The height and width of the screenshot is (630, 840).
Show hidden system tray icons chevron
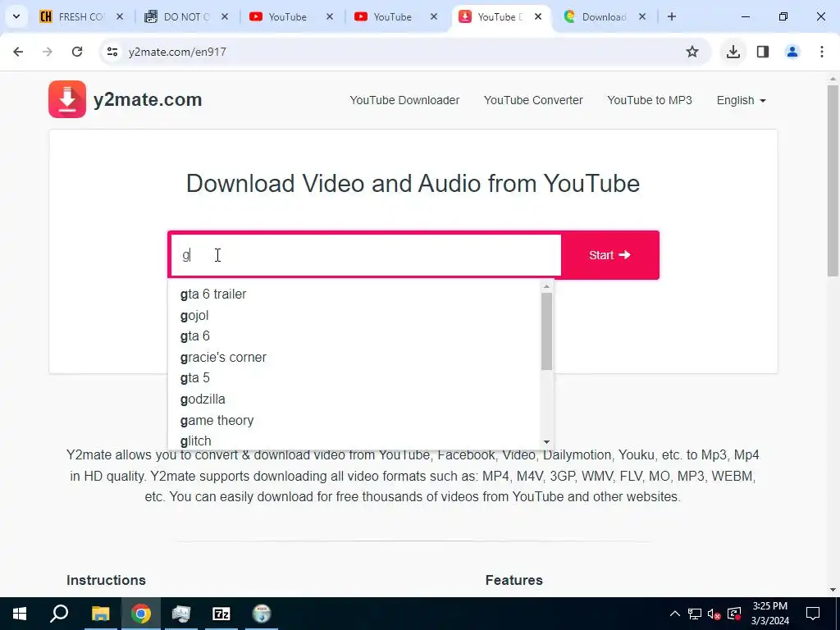click(675, 614)
